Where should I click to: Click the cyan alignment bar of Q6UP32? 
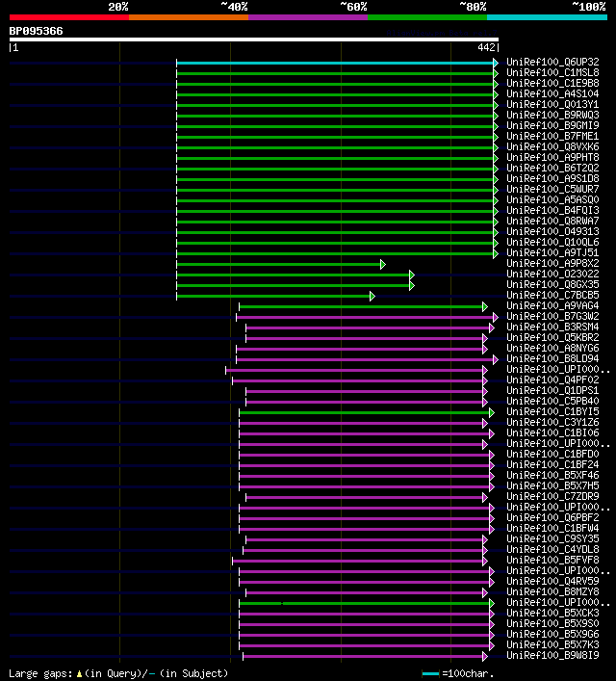pyautogui.click(x=335, y=63)
